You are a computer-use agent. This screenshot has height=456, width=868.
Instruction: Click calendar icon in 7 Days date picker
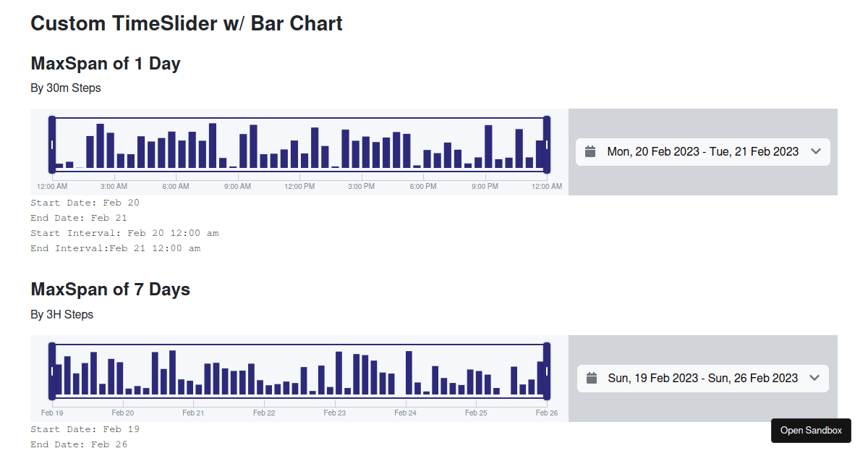(x=592, y=378)
